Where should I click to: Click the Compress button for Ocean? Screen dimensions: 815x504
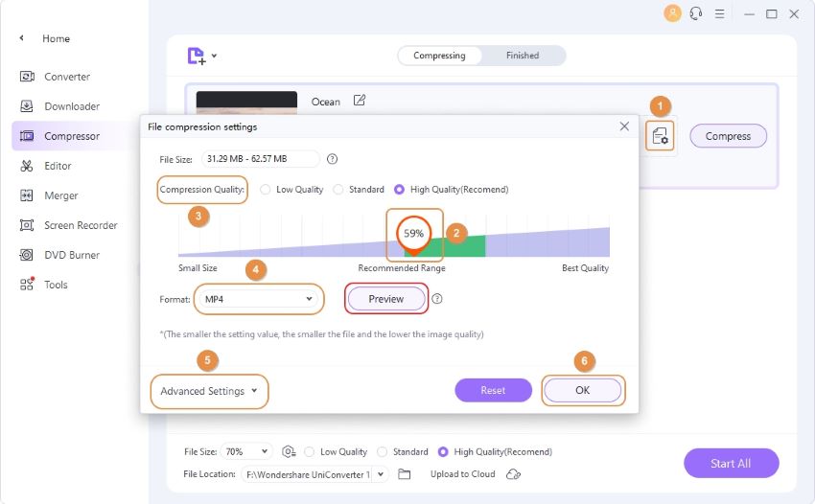click(728, 136)
